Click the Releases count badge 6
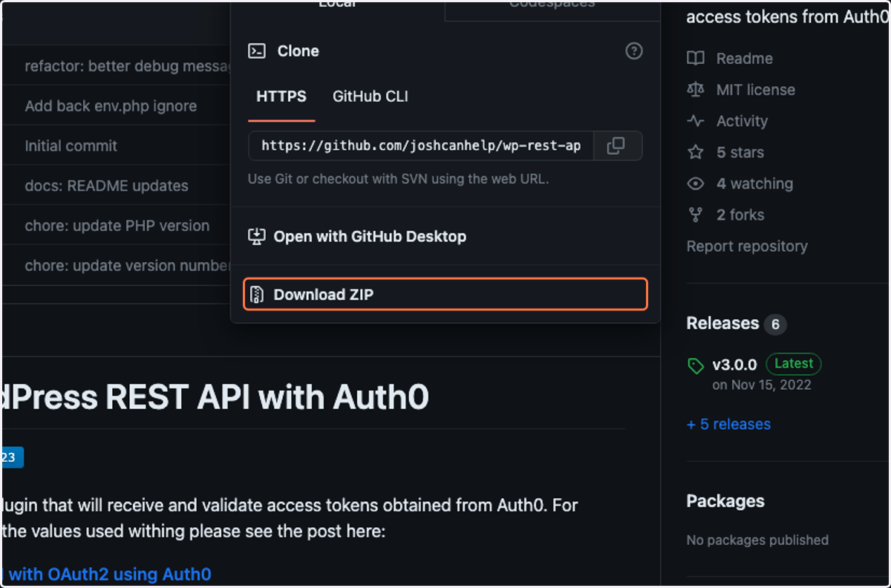 (775, 324)
